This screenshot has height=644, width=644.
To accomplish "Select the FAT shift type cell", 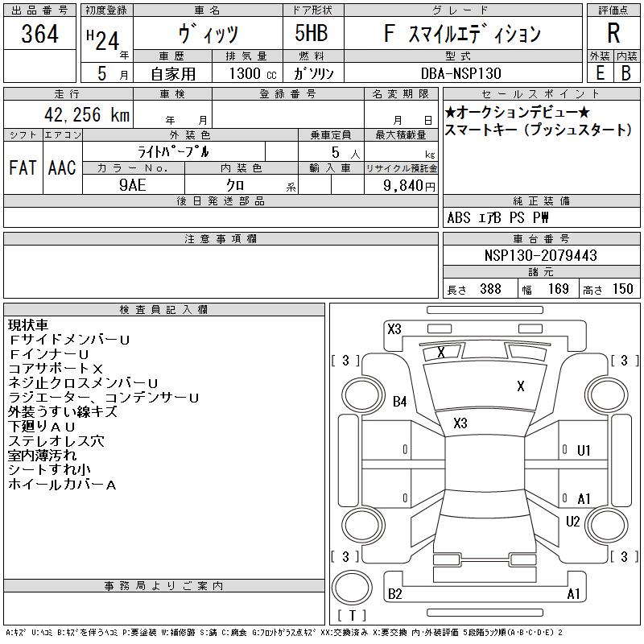I will (23, 168).
